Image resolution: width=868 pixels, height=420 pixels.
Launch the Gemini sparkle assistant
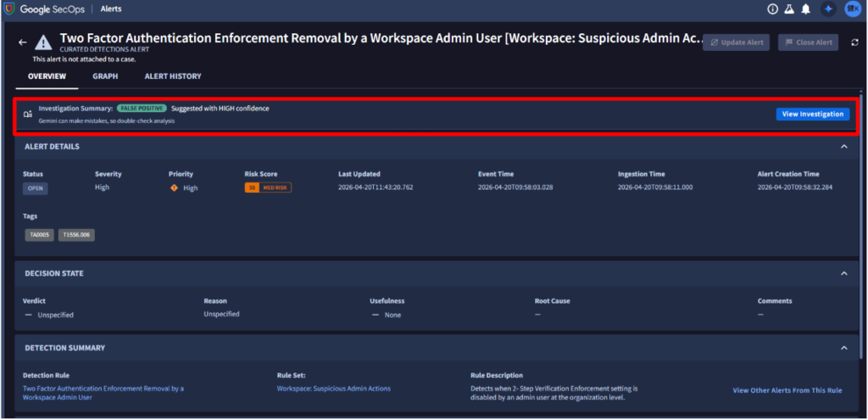(828, 8)
